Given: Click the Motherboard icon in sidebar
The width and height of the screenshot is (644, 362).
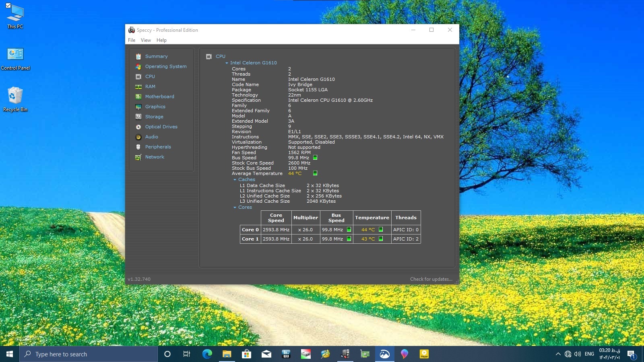Looking at the screenshot, I should click(x=138, y=97).
